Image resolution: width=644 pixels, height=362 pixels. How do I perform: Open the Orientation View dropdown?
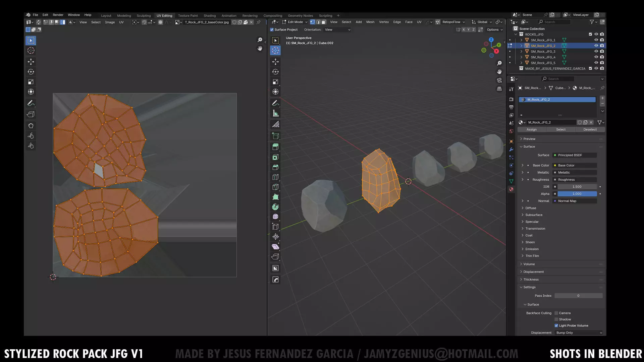337,30
